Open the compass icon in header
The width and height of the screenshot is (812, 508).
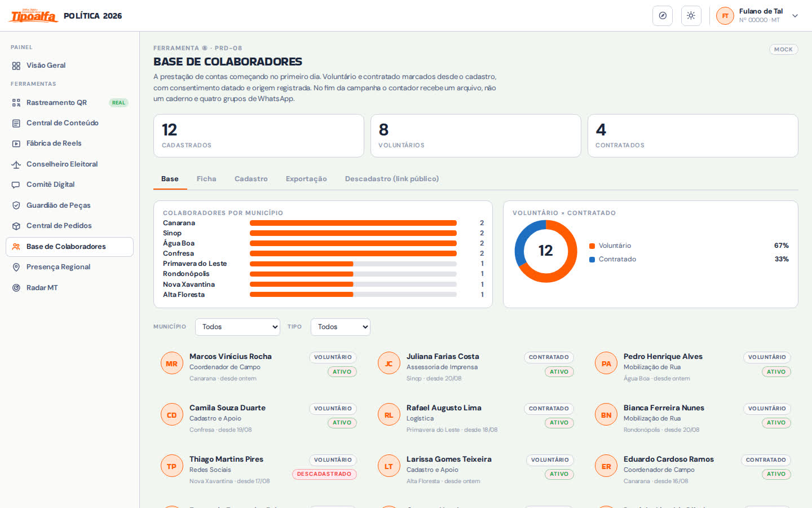click(663, 16)
